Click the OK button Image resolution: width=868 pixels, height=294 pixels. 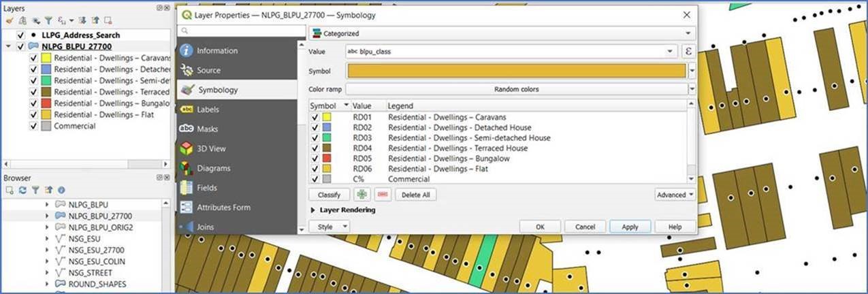point(539,227)
